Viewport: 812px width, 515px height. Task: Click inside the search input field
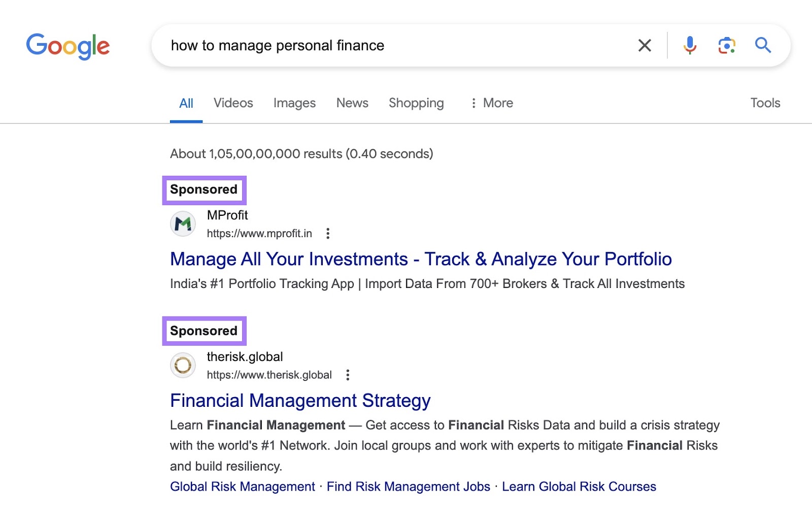[x=355, y=45]
